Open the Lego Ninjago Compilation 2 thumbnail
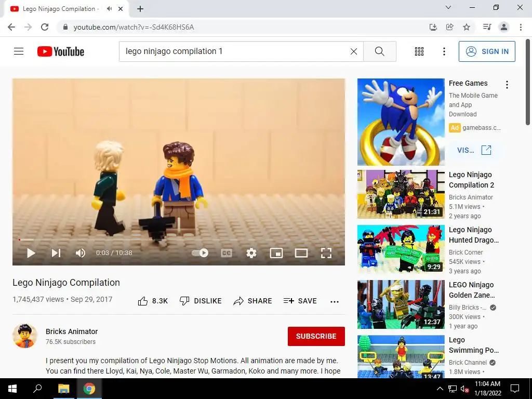This screenshot has width=532, height=399. tap(401, 194)
